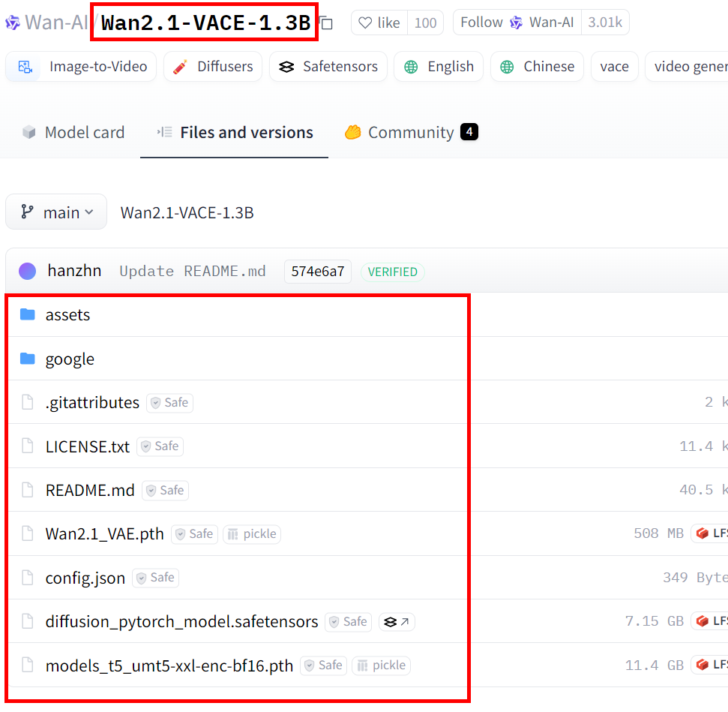This screenshot has height=712, width=728.
Task: Select the Diffusers tag
Action: [x=213, y=67]
